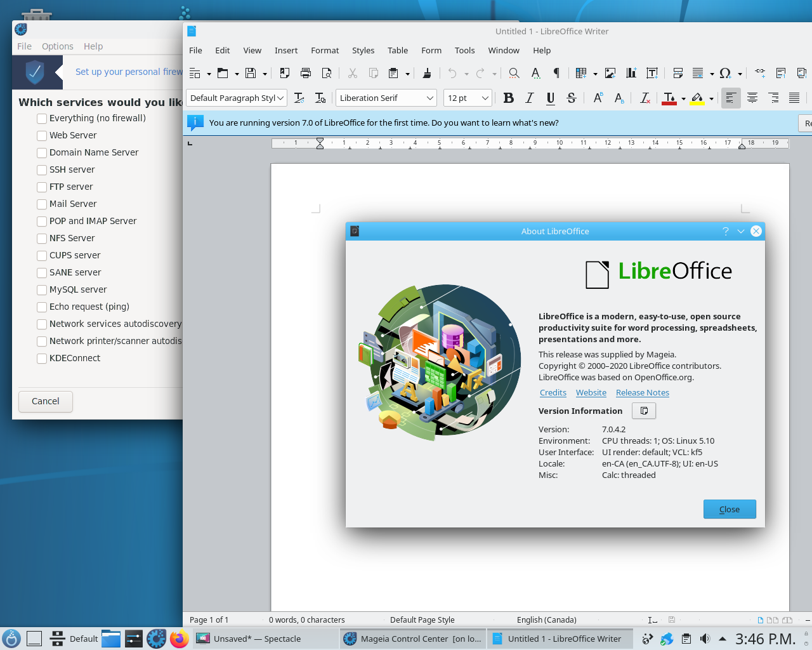Center align the paragraph
Screen dimensions: 812x650
752,98
